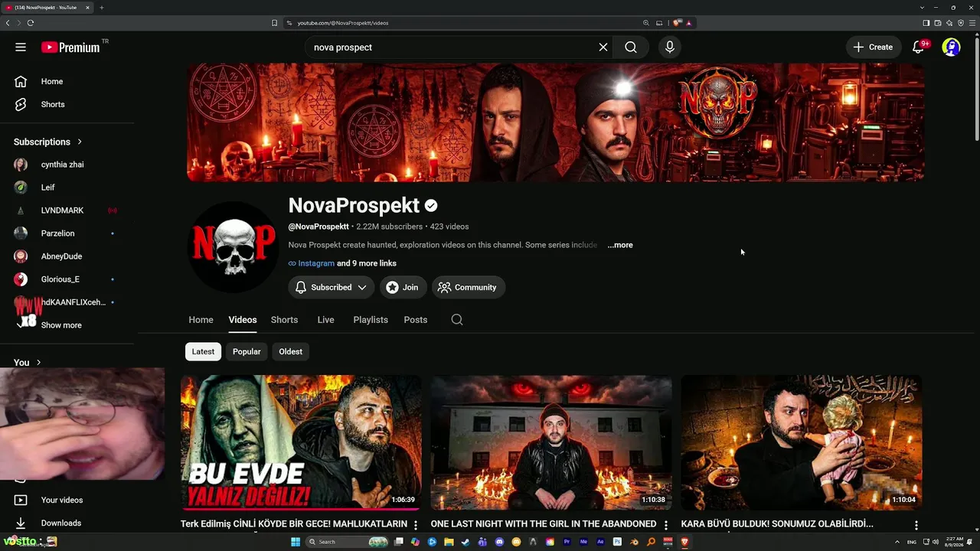Open the account avatar menu
980x551 pixels.
(951, 47)
